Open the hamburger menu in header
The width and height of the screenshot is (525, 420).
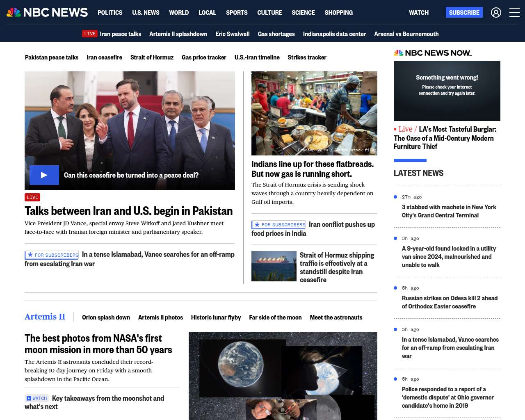pos(514,13)
